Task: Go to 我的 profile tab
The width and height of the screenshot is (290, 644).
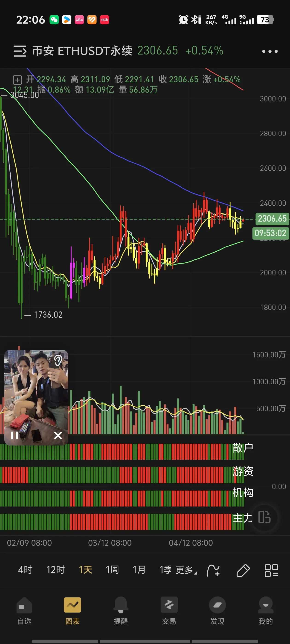Action: pos(266,611)
